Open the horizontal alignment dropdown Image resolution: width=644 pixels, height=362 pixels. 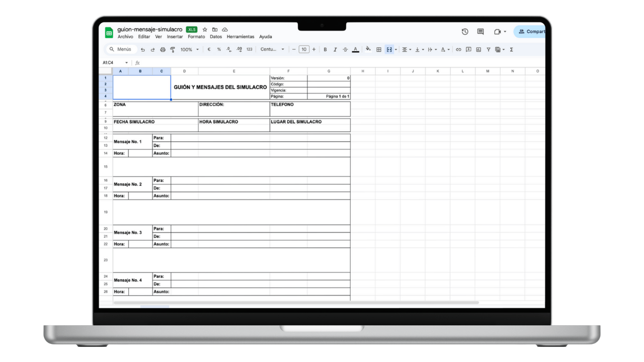406,49
